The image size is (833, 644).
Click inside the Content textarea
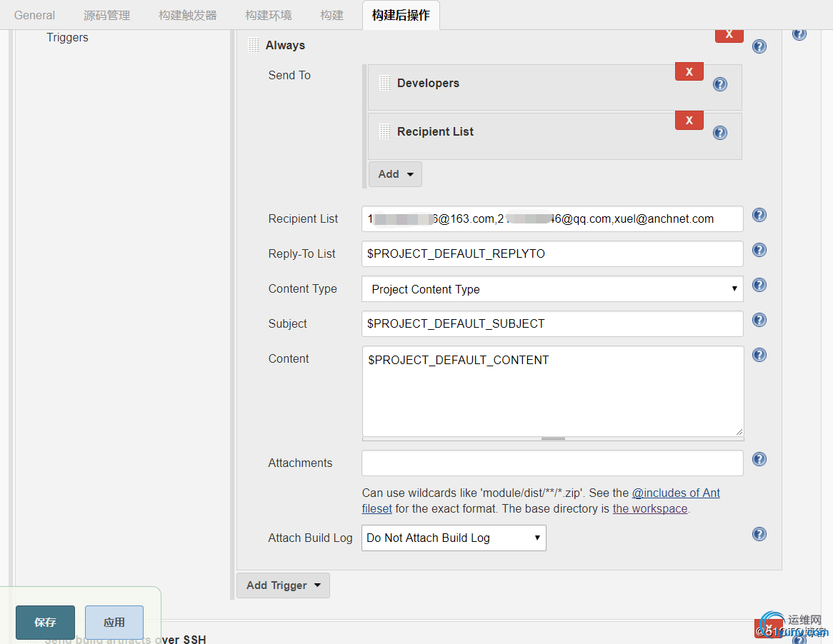pos(552,391)
